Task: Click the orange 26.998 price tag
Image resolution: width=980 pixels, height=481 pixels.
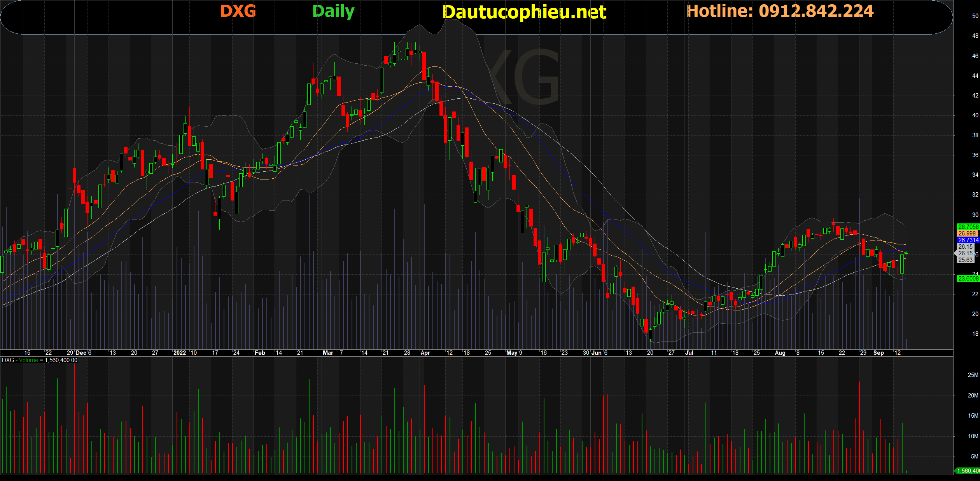Action: click(967, 233)
